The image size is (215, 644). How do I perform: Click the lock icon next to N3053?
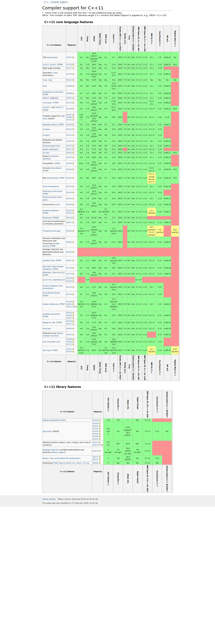pyautogui.click(x=73, y=335)
